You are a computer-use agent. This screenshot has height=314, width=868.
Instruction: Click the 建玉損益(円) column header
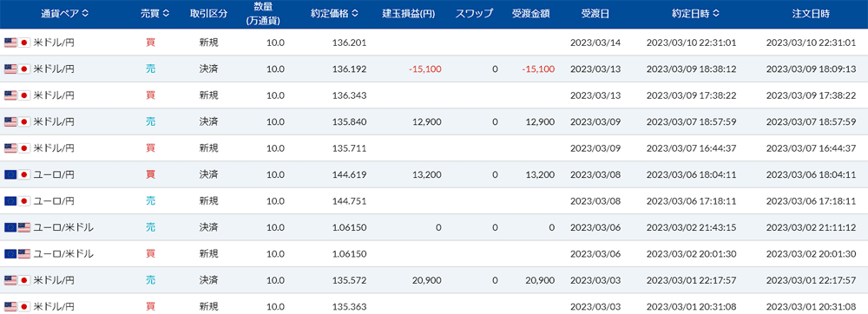(x=409, y=15)
